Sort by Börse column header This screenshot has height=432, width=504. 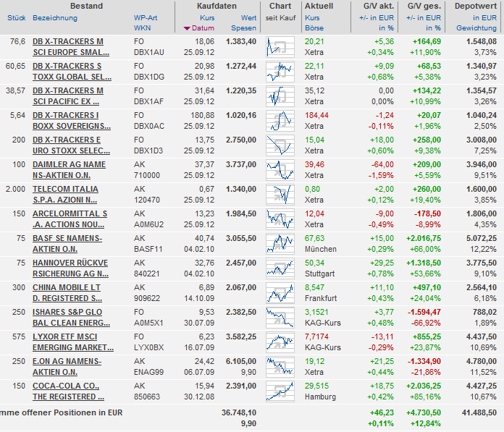(314, 28)
